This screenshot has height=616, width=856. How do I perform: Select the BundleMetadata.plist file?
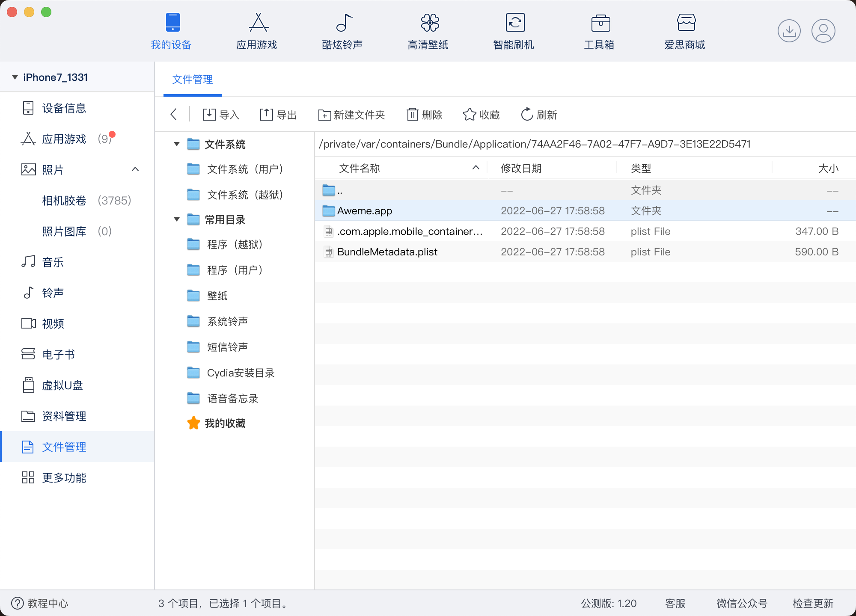pyautogui.click(x=586, y=252)
